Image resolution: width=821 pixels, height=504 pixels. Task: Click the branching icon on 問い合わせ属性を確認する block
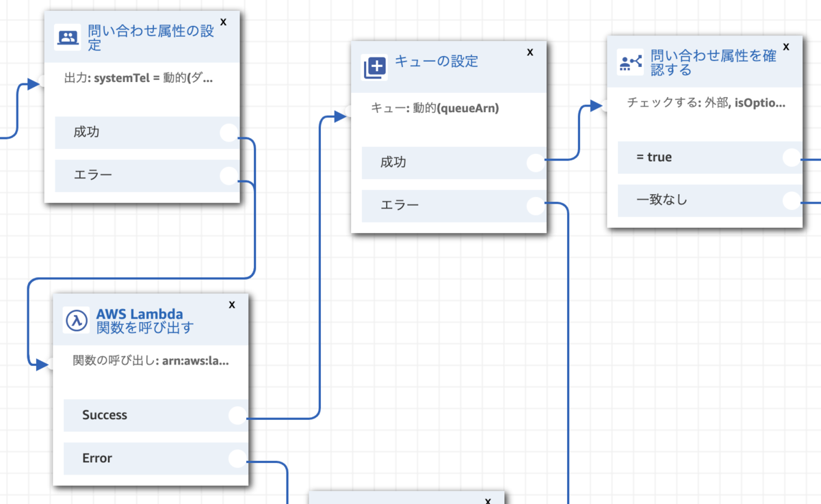pyautogui.click(x=629, y=62)
